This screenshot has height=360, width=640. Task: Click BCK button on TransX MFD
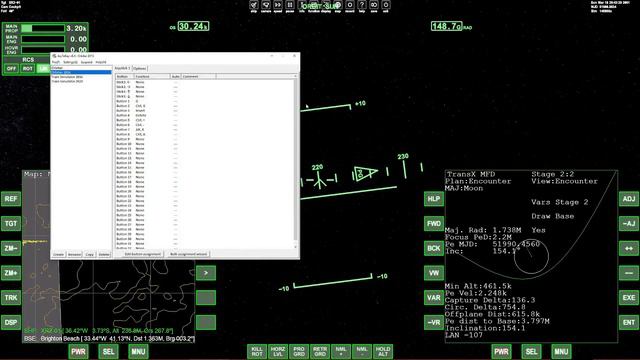point(434,248)
